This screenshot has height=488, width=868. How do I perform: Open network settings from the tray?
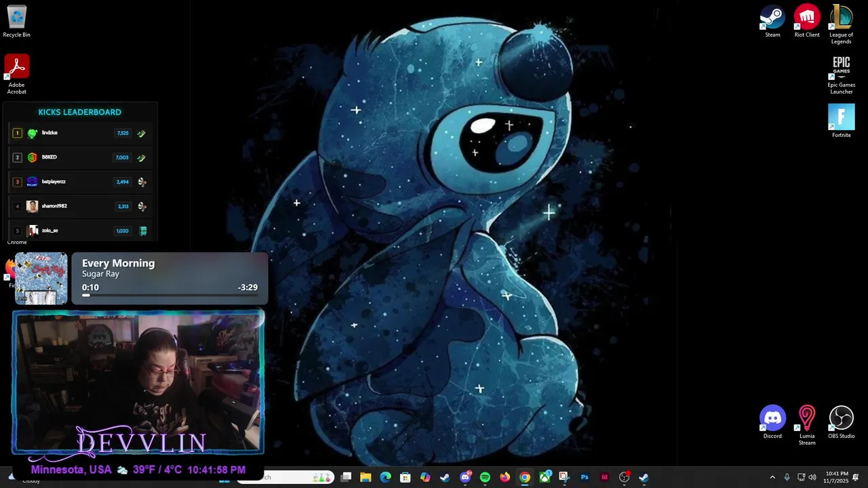(x=801, y=477)
